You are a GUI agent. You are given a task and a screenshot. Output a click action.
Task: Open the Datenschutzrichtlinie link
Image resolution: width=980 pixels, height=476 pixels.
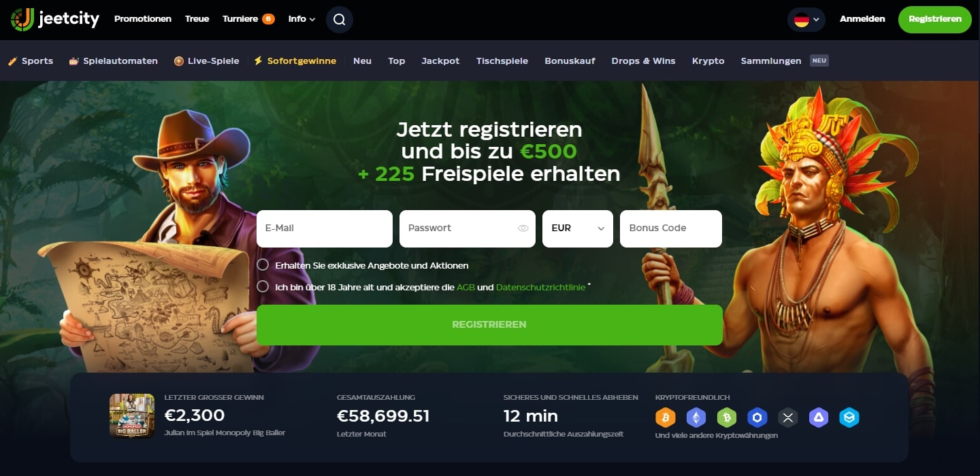pyautogui.click(x=540, y=287)
